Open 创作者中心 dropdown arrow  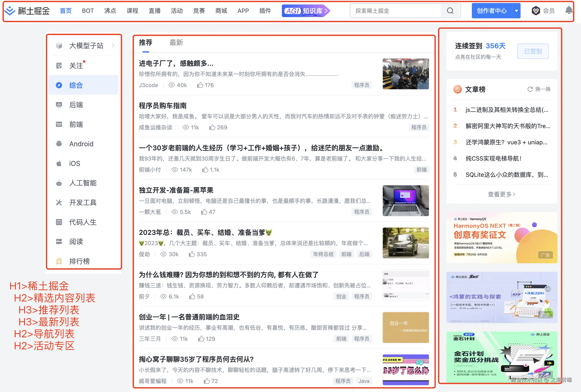(x=516, y=11)
